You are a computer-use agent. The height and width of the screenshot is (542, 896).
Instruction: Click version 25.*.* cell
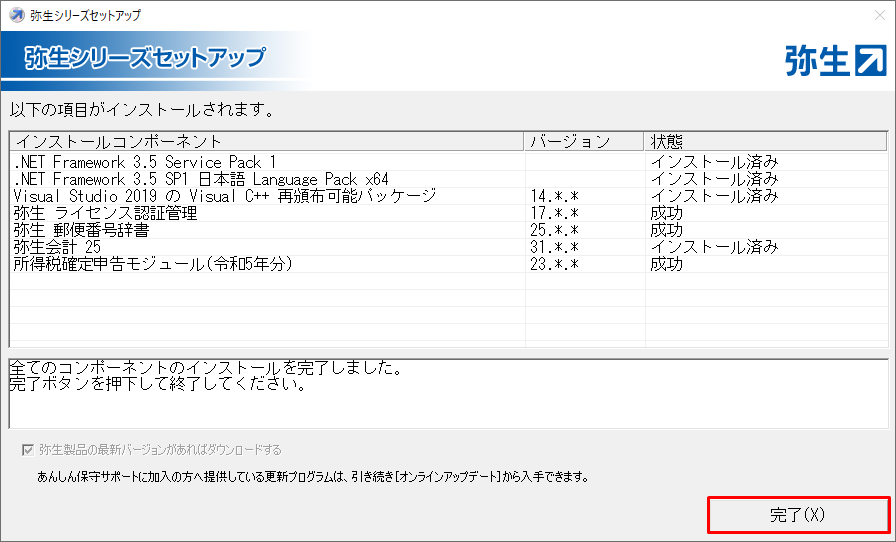554,230
